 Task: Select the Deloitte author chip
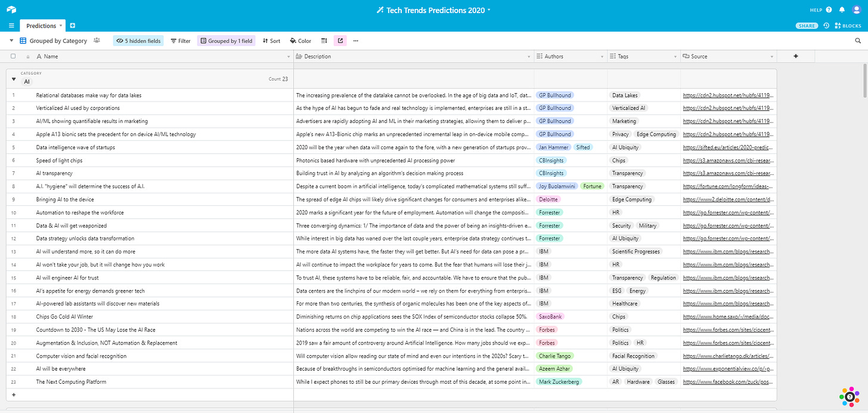tap(548, 199)
